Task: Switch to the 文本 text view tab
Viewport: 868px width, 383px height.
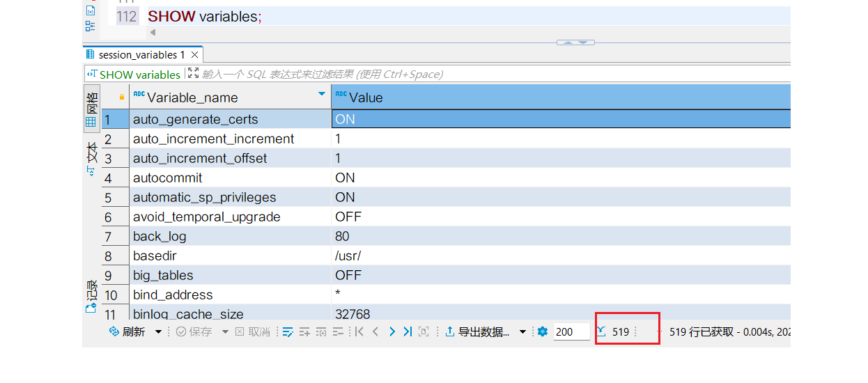Action: (91, 159)
